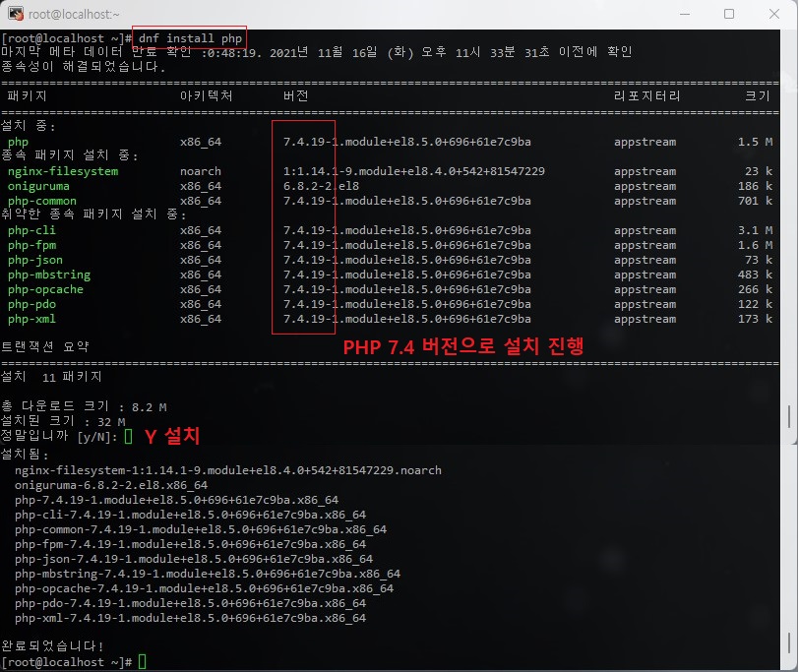This screenshot has height=672, width=799.
Task: Click size '186 k' in oniguruma row
Action: 755,186
